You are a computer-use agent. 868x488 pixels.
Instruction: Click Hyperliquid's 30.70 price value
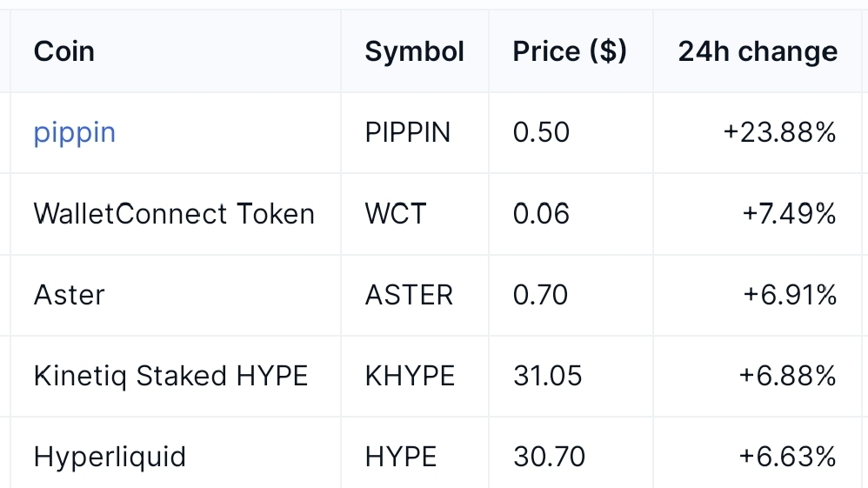pyautogui.click(x=549, y=458)
